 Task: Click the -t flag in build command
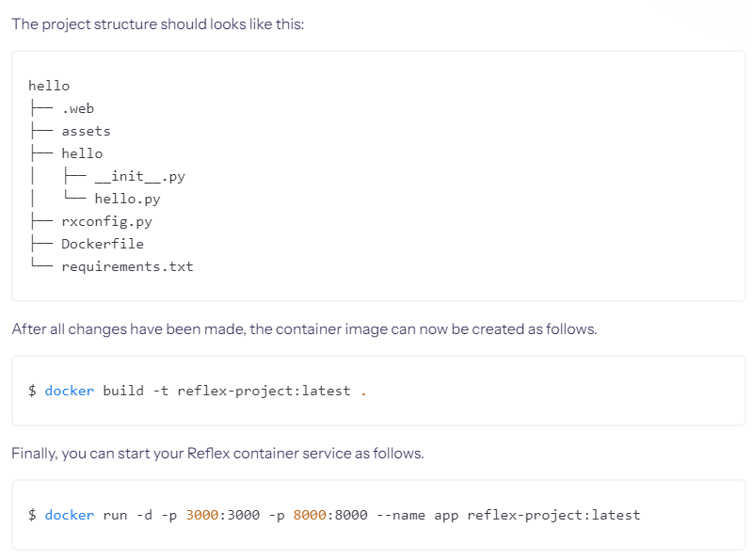click(161, 391)
